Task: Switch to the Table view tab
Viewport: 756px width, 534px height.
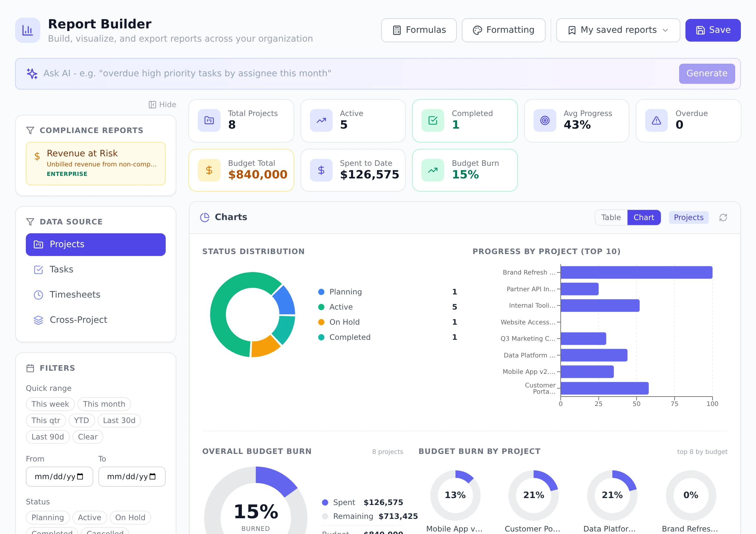Action: (611, 218)
